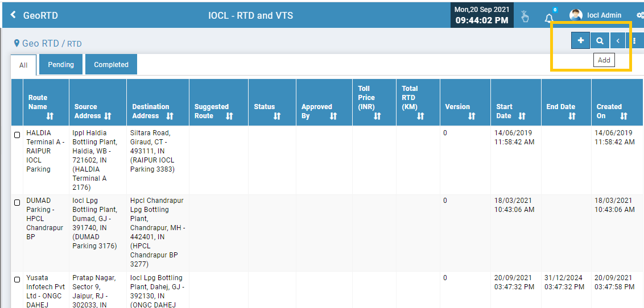Sort by Source Address column
Image resolution: width=644 pixels, height=308 pixels.
108,116
